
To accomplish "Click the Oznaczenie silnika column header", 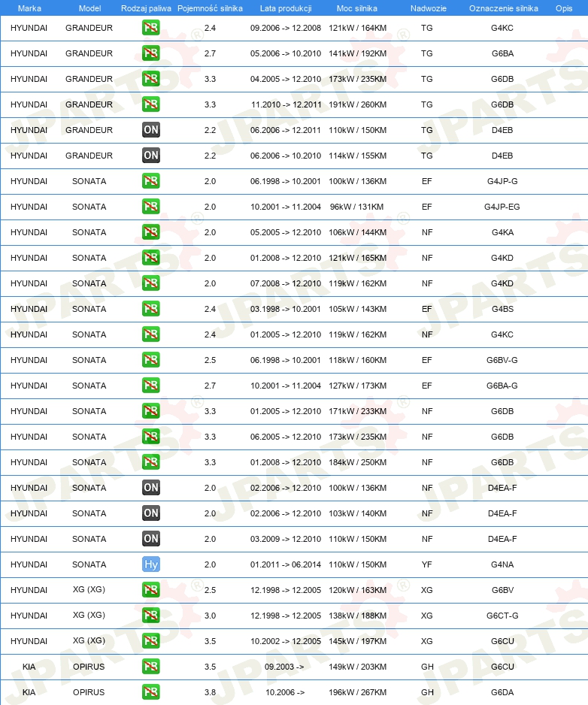I will [504, 8].
